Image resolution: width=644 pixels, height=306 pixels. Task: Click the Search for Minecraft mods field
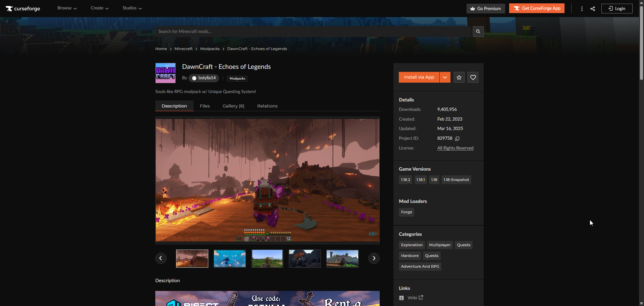click(x=314, y=32)
